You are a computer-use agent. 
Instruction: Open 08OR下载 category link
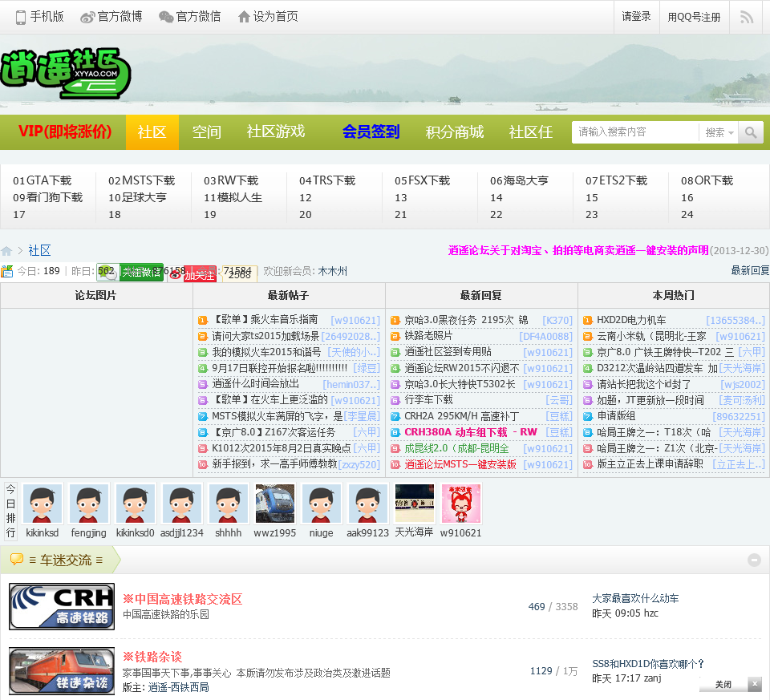707,180
